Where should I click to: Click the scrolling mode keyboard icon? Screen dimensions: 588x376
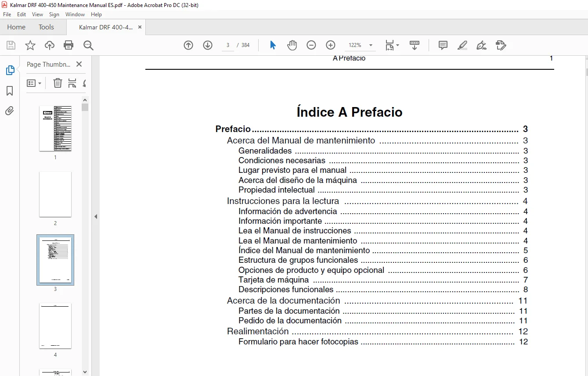(415, 45)
